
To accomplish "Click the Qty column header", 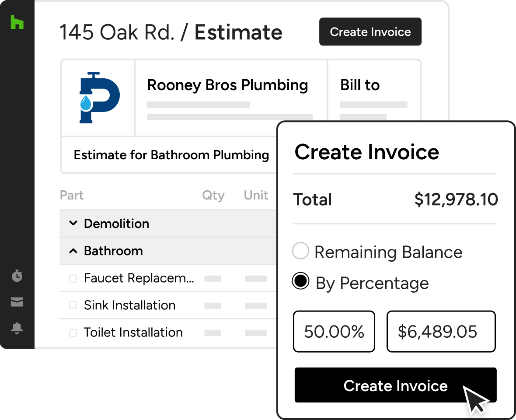I will tap(213, 195).
